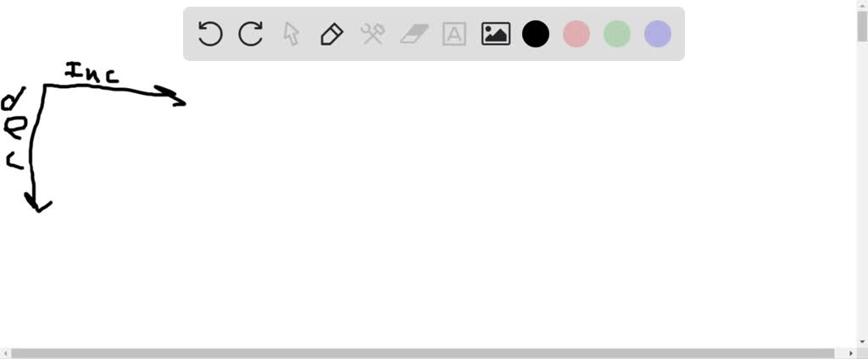This screenshot has height=359, width=868.
Task: Choose the pointer select tool
Action: point(292,34)
